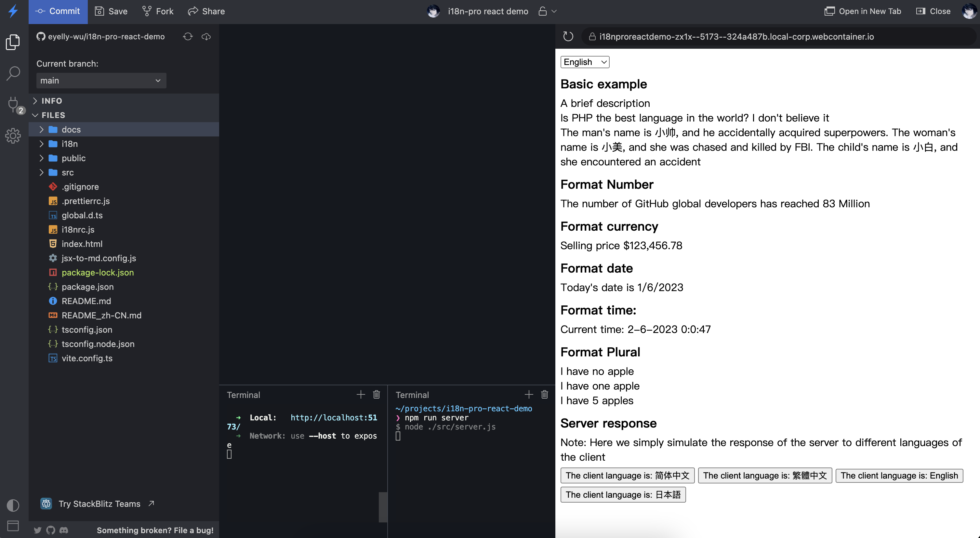Select the package-lock.json file

click(98, 272)
